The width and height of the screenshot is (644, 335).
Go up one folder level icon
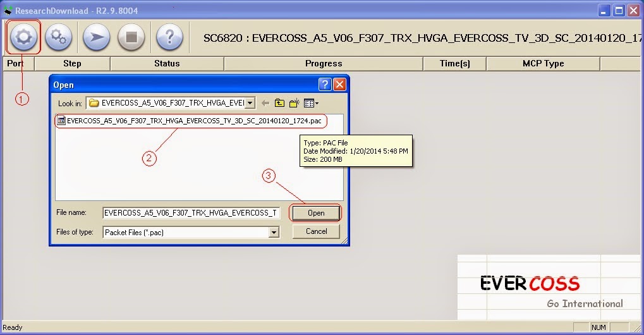280,103
